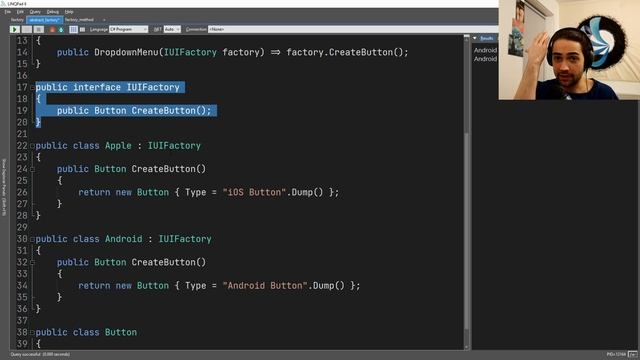The height and width of the screenshot is (360, 640).
Task: Open the results panel dropdown arrow beside Results
Action: (x=475, y=38)
